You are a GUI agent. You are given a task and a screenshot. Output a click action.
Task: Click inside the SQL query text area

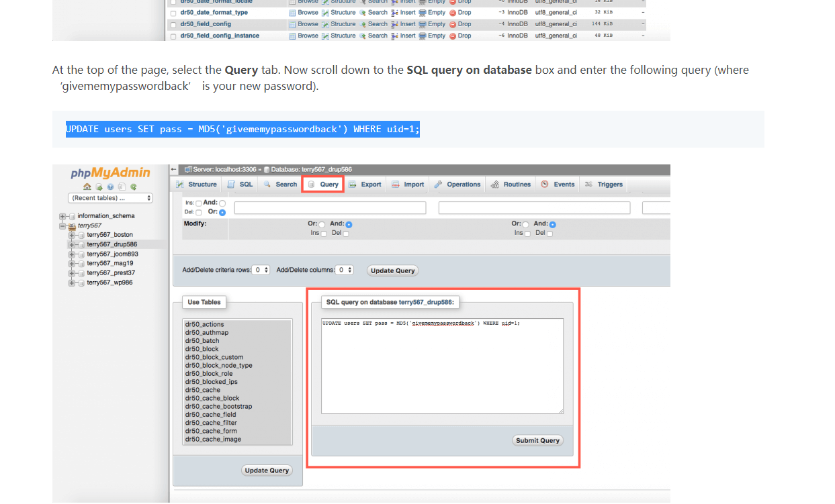(x=442, y=366)
